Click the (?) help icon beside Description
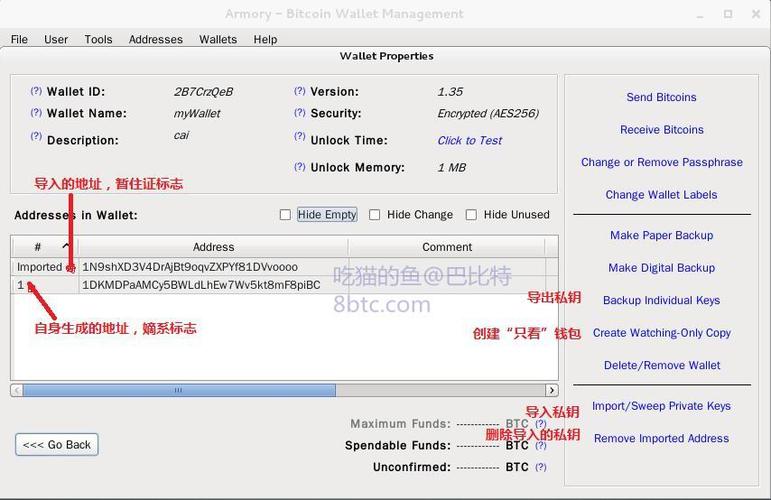This screenshot has height=500, width=771. [x=36, y=137]
